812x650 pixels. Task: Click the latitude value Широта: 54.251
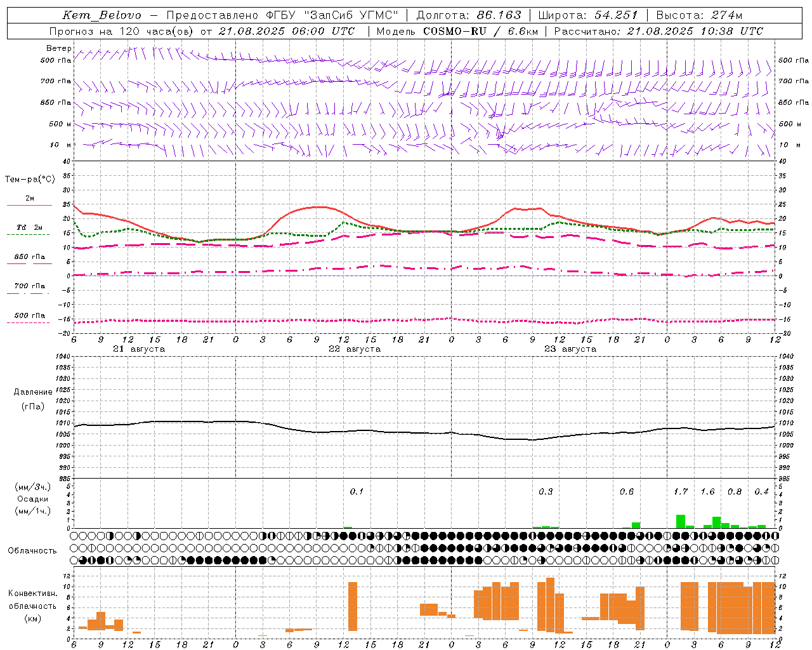(588, 15)
